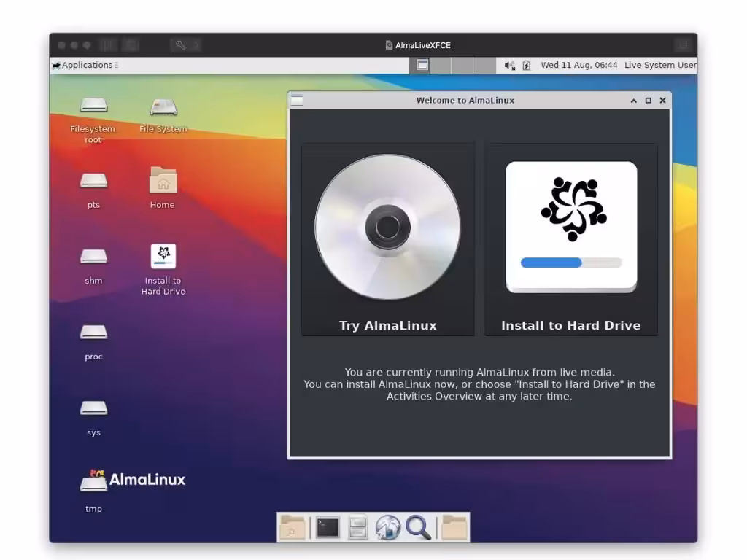This screenshot has width=747, height=560.
Task: Open VM settings with the wrench icon
Action: coord(180,45)
